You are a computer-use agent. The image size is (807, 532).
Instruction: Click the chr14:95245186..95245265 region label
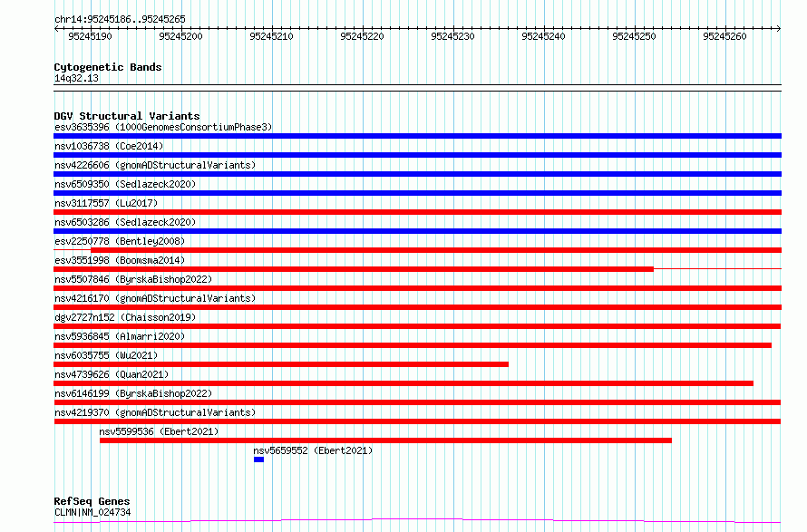click(x=120, y=19)
